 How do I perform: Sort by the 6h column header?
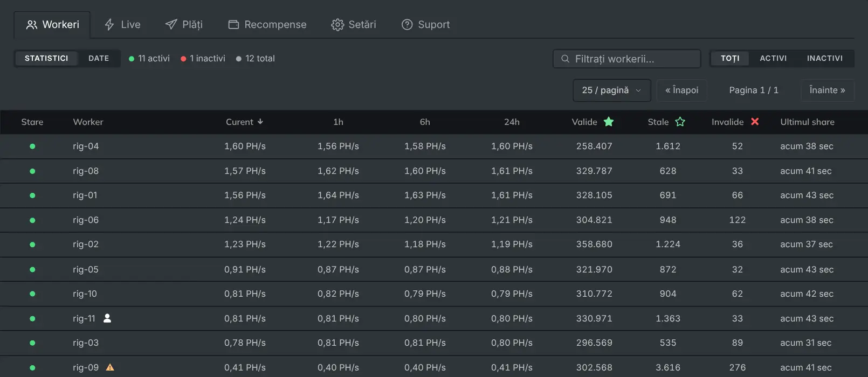425,122
